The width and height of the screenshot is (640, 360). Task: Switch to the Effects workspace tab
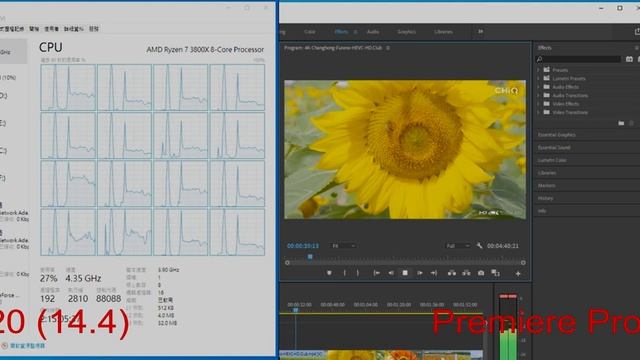tap(341, 31)
